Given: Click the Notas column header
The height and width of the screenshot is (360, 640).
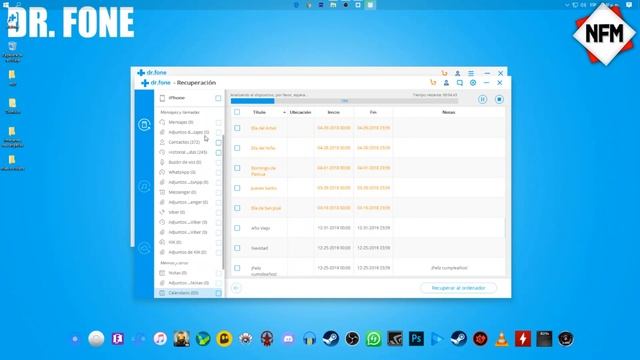Looking at the screenshot, I should 449,112.
